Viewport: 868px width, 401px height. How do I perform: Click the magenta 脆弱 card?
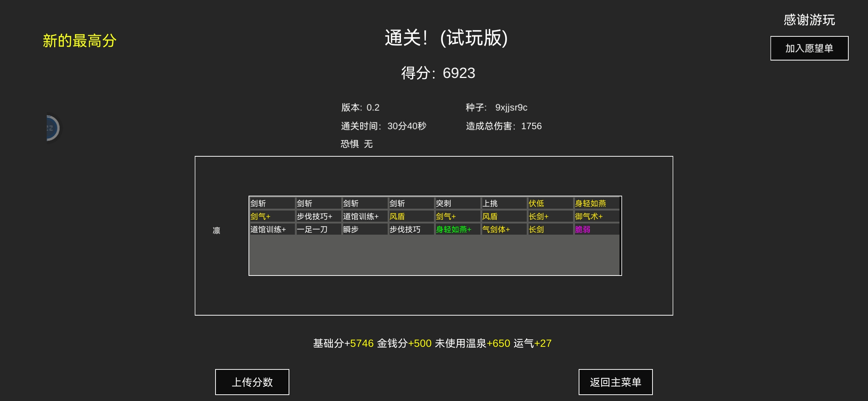pos(596,229)
